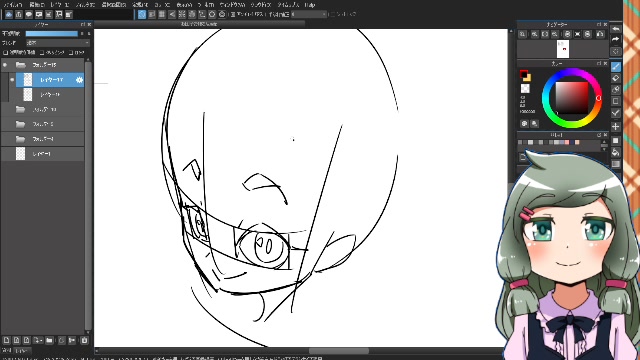This screenshot has width=640, height=360.
Task: Click the left round button under the color swatches
Action: (x=524, y=123)
